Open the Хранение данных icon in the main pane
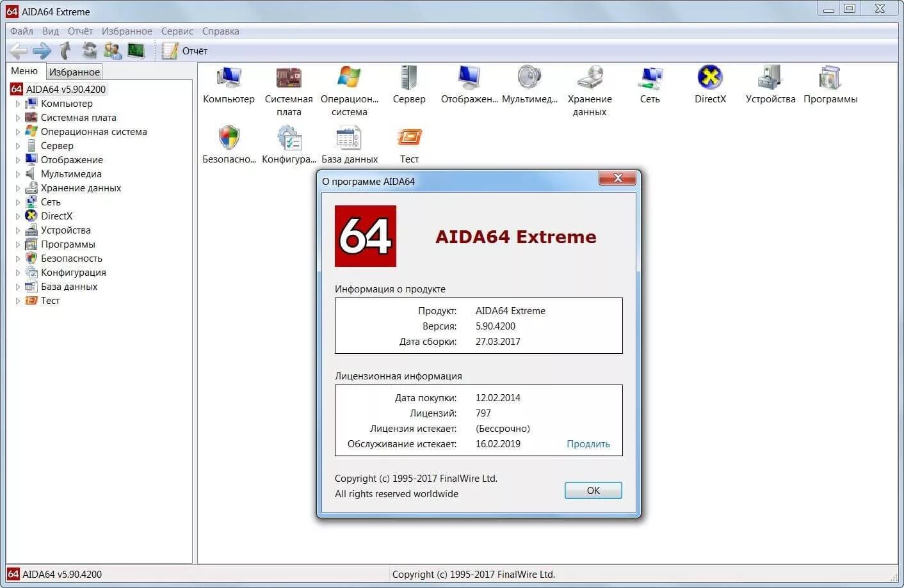The image size is (904, 588). (x=590, y=78)
